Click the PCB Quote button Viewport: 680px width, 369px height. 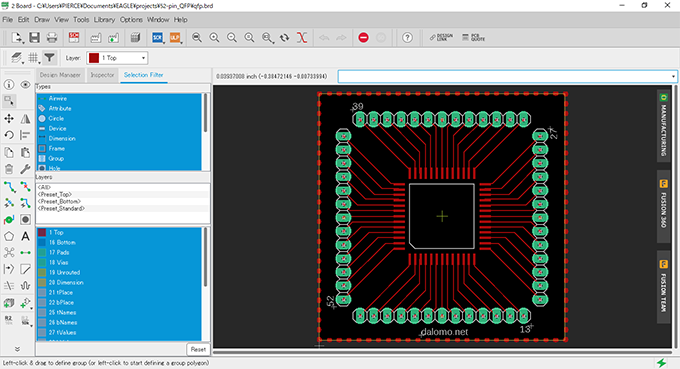(473, 38)
